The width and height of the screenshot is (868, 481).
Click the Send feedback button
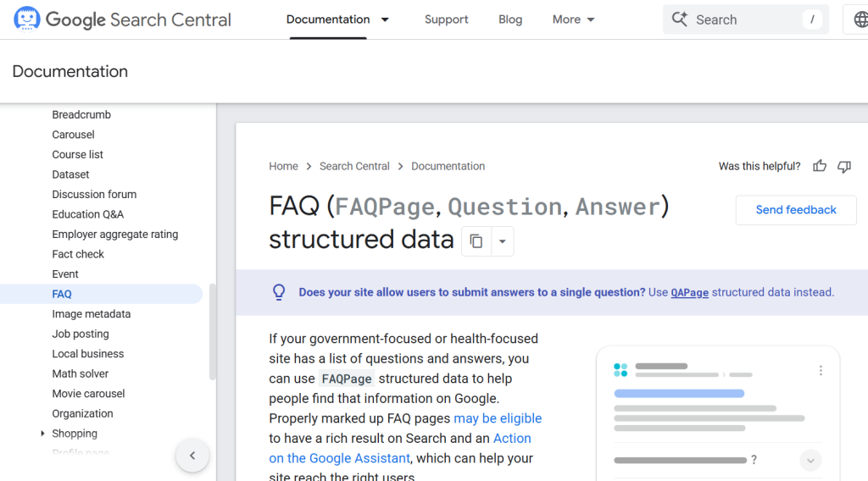coord(796,210)
